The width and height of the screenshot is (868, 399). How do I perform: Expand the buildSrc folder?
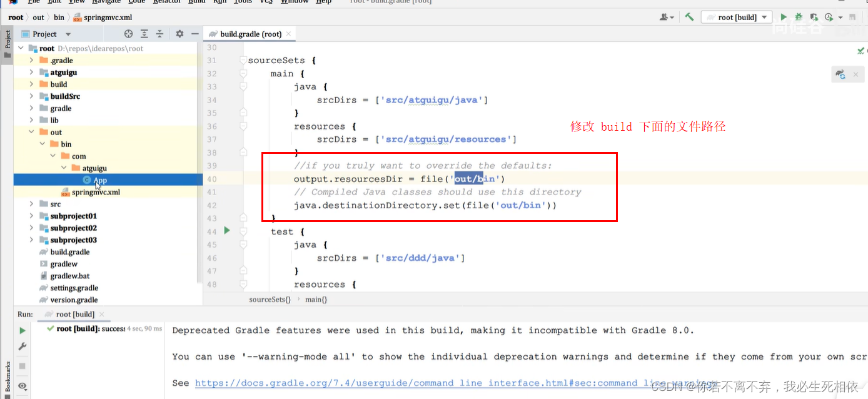pyautogui.click(x=31, y=96)
